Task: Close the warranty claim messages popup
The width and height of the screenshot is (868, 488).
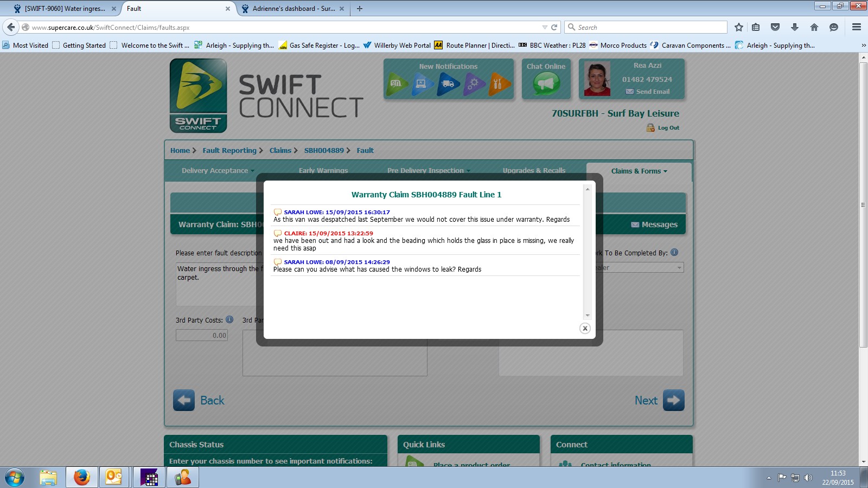Action: (585, 328)
